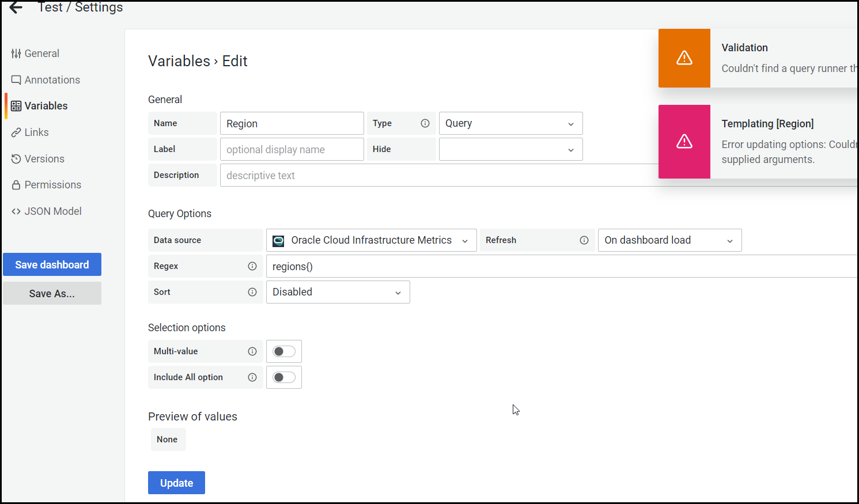This screenshot has width=859, height=504.
Task: Click the info icon beside Regex
Action: click(252, 266)
